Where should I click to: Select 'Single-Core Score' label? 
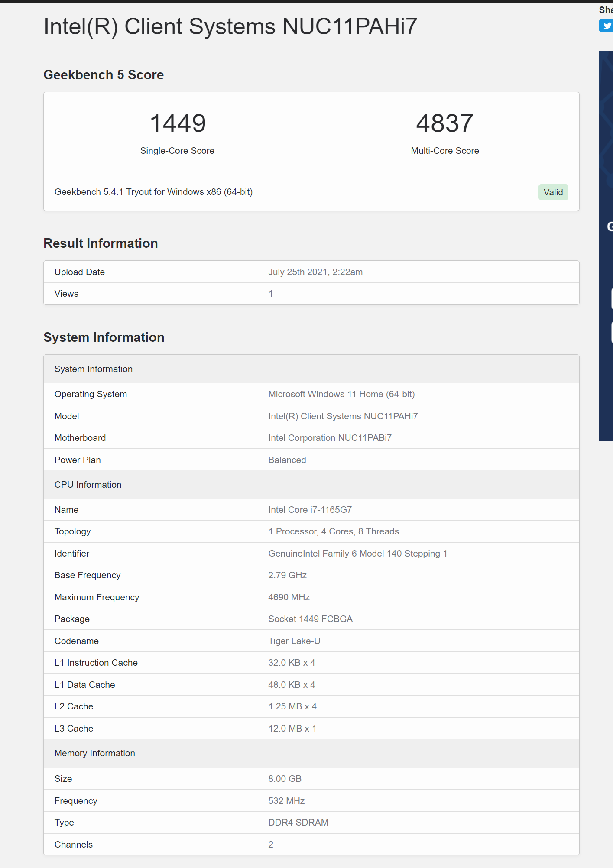click(x=177, y=151)
